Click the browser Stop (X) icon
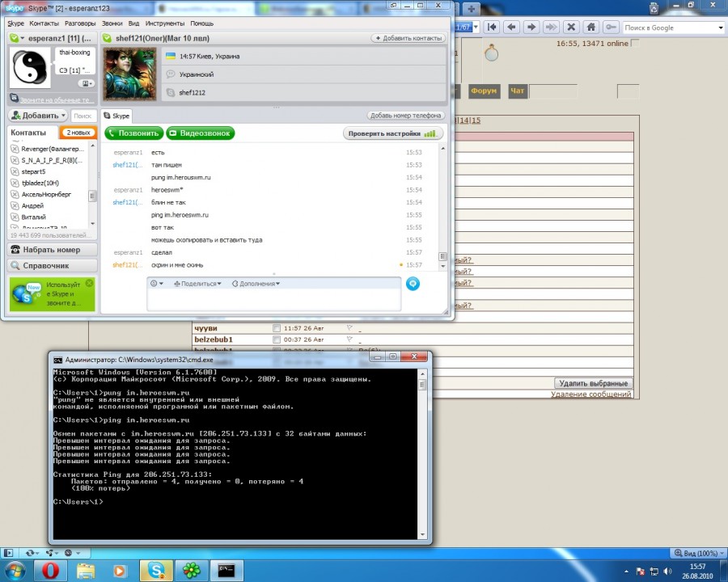Screen dimensions: 728x582 (x=572, y=27)
